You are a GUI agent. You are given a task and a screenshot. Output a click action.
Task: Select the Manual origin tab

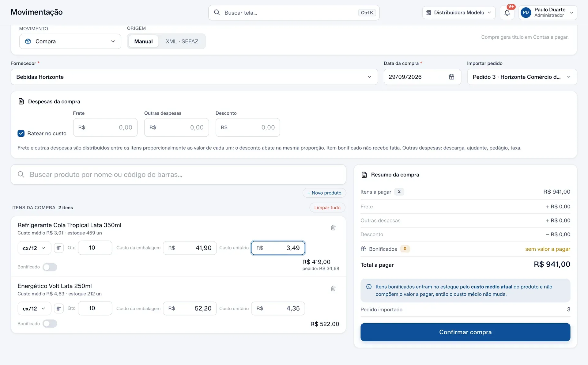[x=143, y=41]
